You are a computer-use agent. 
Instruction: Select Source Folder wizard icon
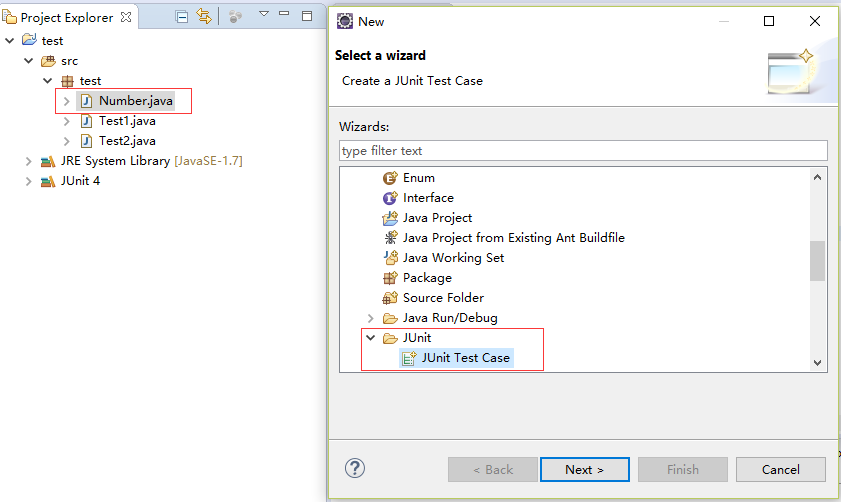click(390, 298)
